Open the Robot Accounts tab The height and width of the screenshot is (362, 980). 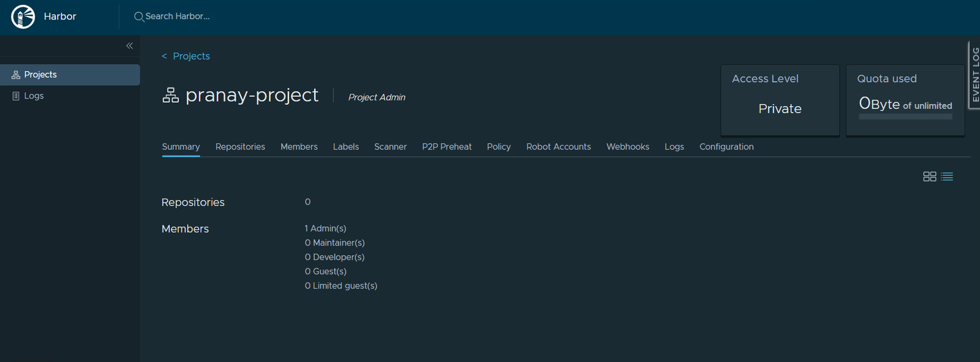(x=559, y=147)
